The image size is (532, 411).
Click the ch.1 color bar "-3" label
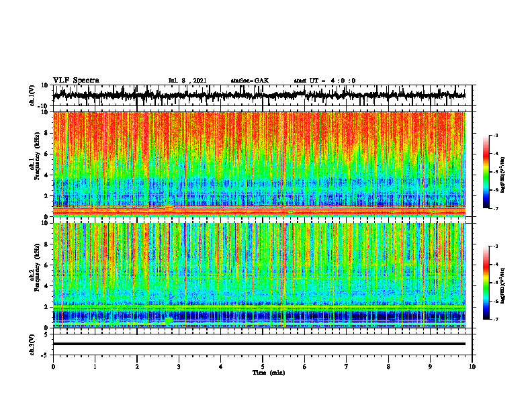496,135
